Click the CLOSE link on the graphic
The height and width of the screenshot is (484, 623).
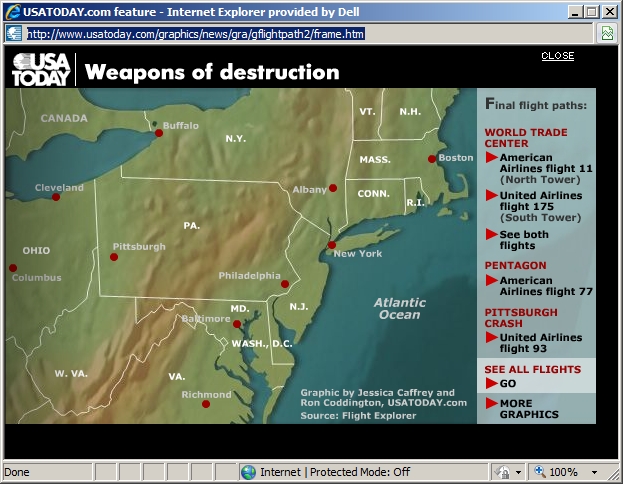(557, 56)
